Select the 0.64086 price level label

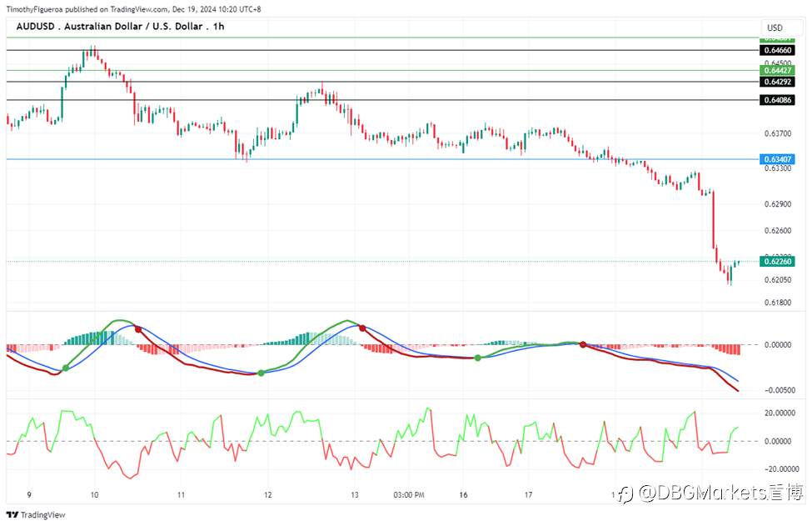[x=777, y=100]
